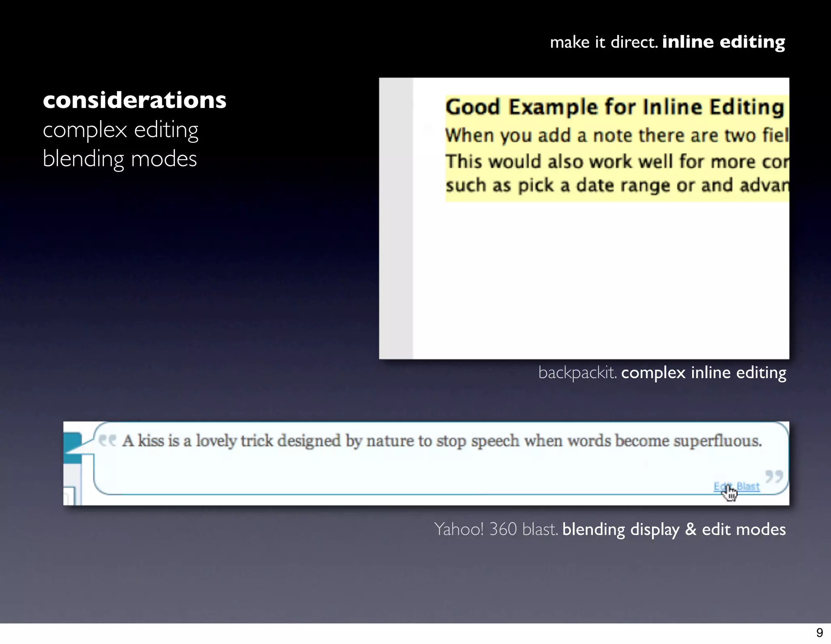Image resolution: width=831 pixels, height=644 pixels.
Task: Click the 'complex inline editing' caption
Action: click(704, 373)
